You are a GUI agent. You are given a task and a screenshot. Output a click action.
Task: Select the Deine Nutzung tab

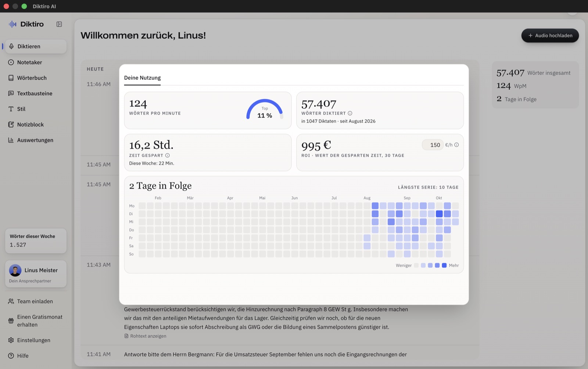click(x=142, y=78)
